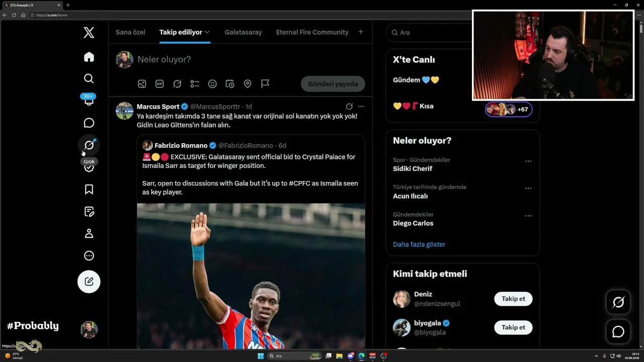
Task: Open the Ismaila Sarr photo in the post
Action: pyautogui.click(x=251, y=276)
